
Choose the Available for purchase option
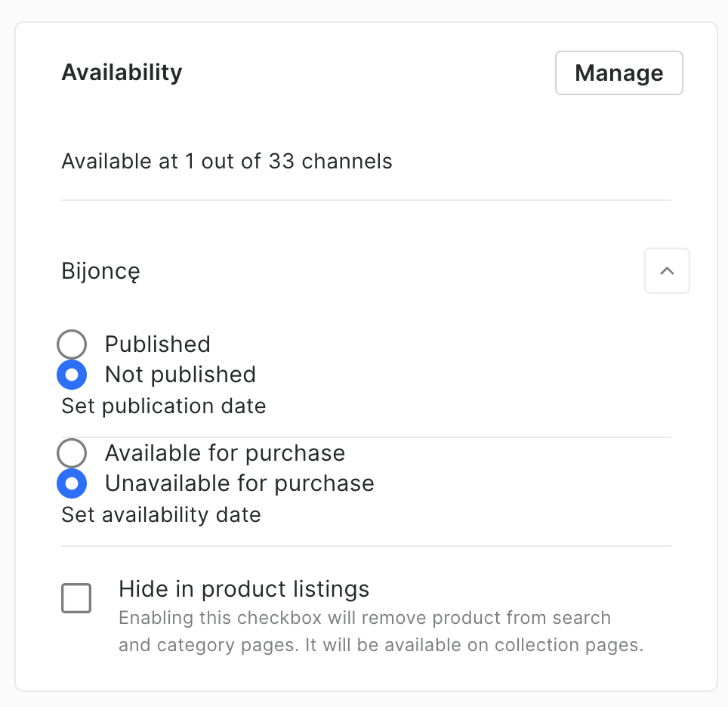[72, 453]
